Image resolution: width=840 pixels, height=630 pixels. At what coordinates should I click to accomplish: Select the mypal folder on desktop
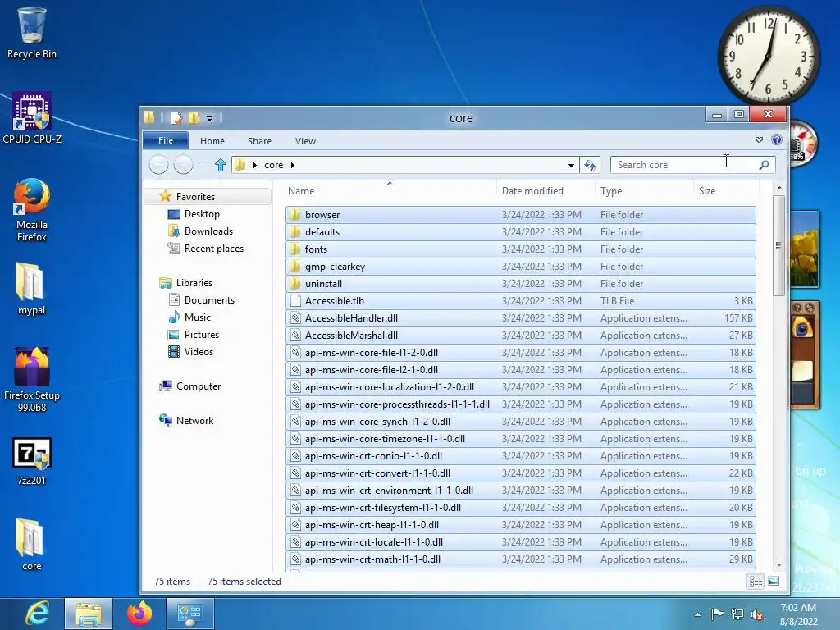pos(31,288)
